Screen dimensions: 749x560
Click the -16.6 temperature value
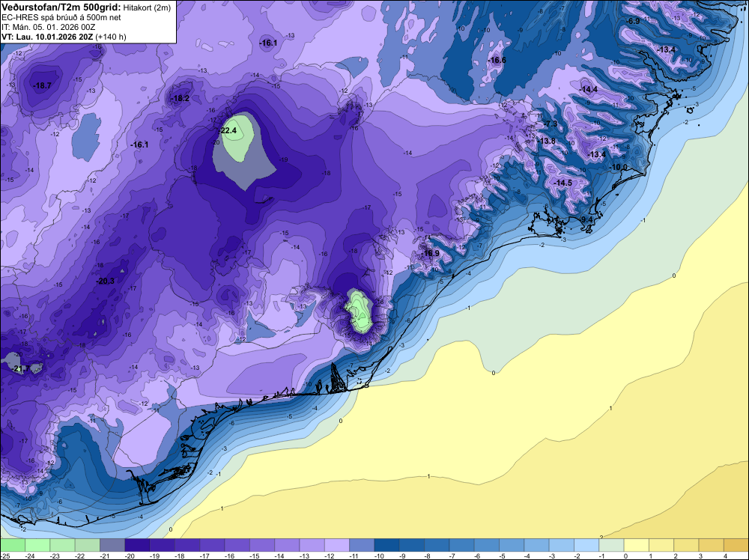pos(497,60)
